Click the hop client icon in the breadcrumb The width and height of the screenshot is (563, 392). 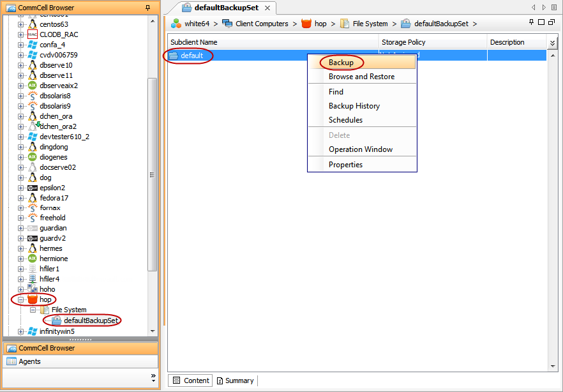306,23
